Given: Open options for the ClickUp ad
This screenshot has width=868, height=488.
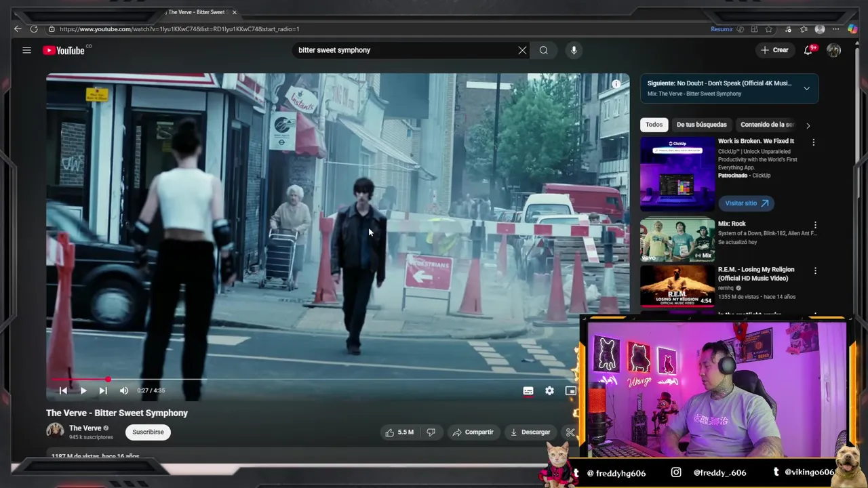Looking at the screenshot, I should click(x=814, y=142).
